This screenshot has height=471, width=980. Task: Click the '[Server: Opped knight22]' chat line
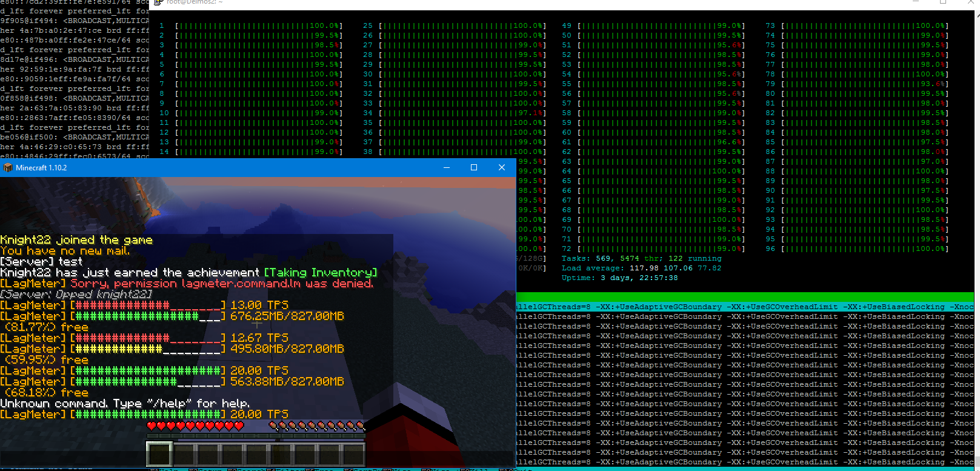click(x=76, y=295)
